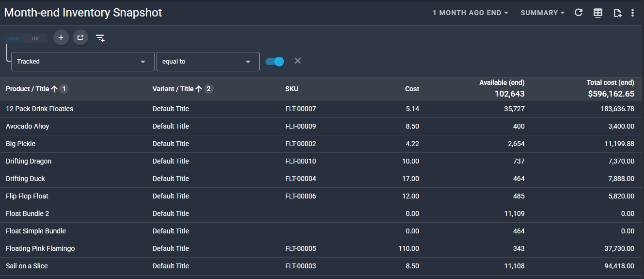This screenshot has height=279, width=644.
Task: Switch filter logic to OR
Action: pyautogui.click(x=35, y=38)
